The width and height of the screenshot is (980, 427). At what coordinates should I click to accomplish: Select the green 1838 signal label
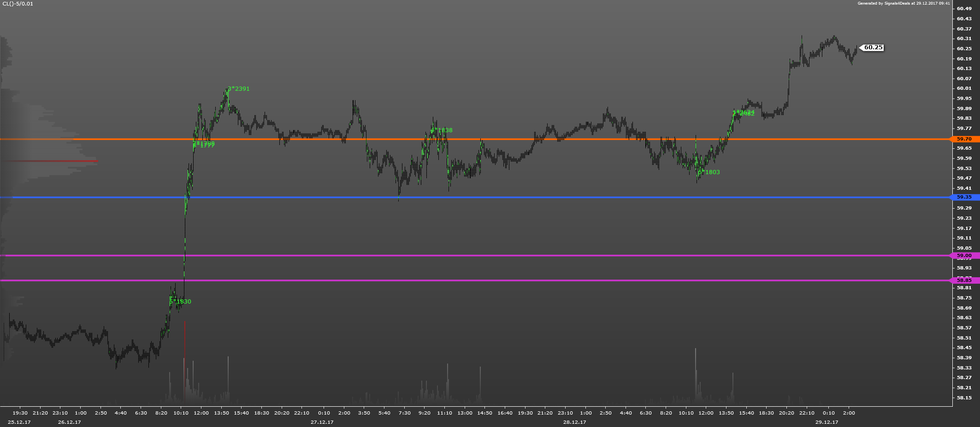443,130
